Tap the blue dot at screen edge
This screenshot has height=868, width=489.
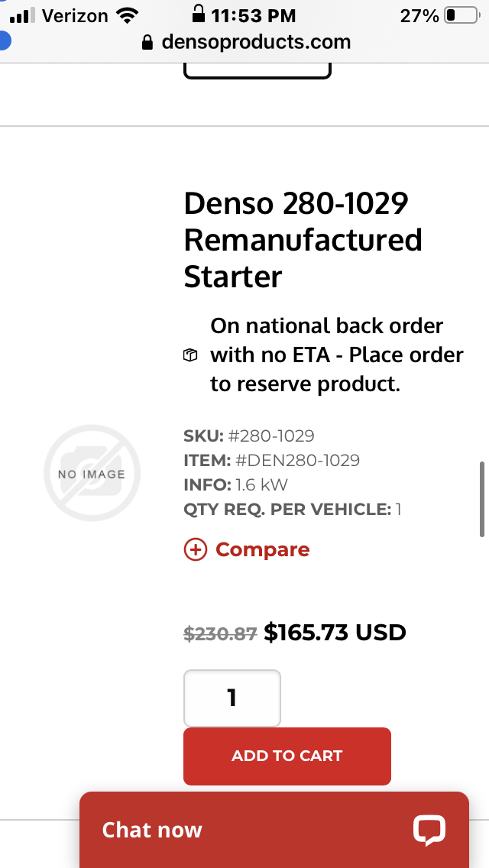[5, 41]
